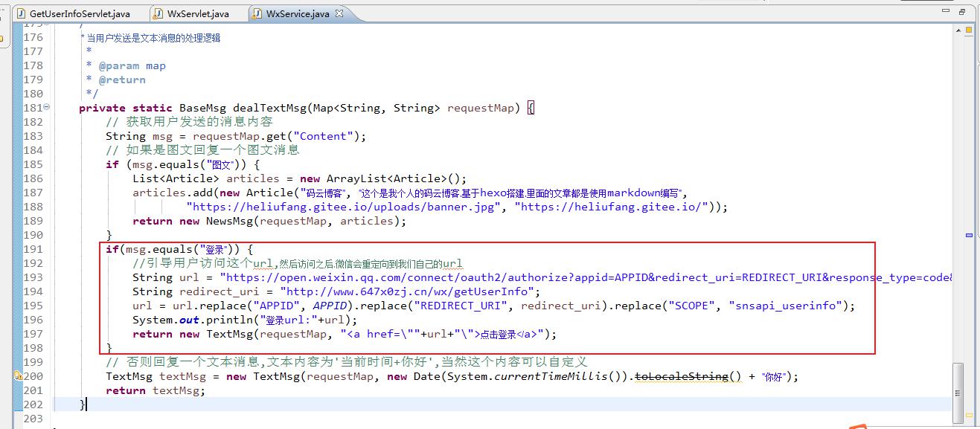Screen dimensions: 980x429
Task: Click the Java file icon on GetUserInfoServlet tab
Action: (21, 13)
